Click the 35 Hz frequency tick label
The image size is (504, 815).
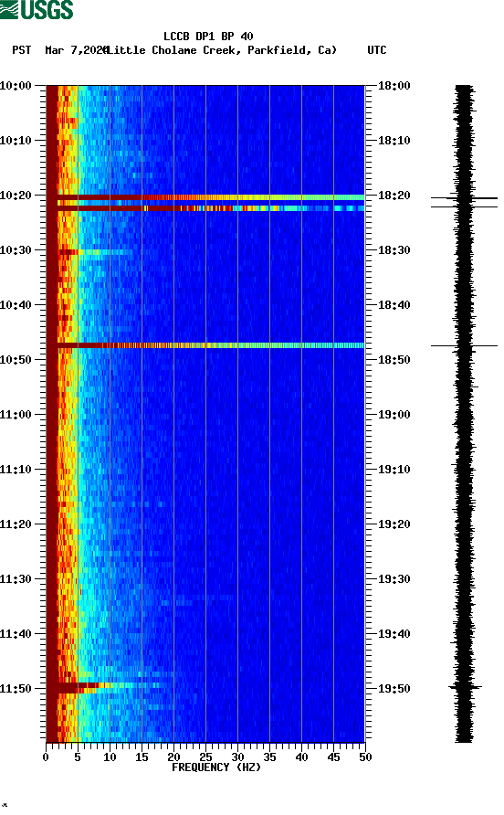(269, 757)
